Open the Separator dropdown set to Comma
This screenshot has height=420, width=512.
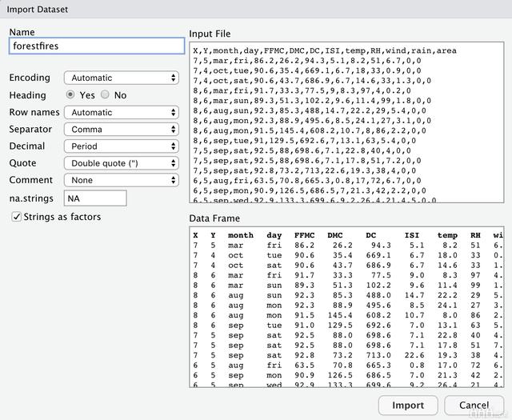point(122,130)
